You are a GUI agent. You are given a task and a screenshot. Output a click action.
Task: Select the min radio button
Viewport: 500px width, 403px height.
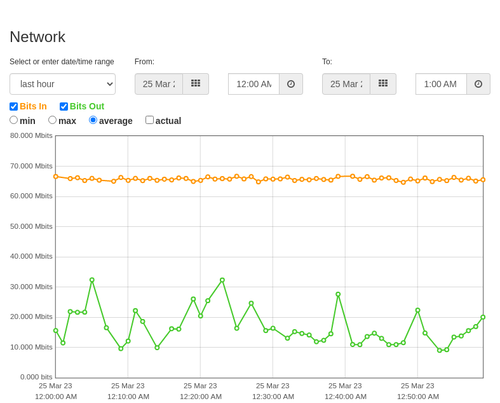click(14, 120)
